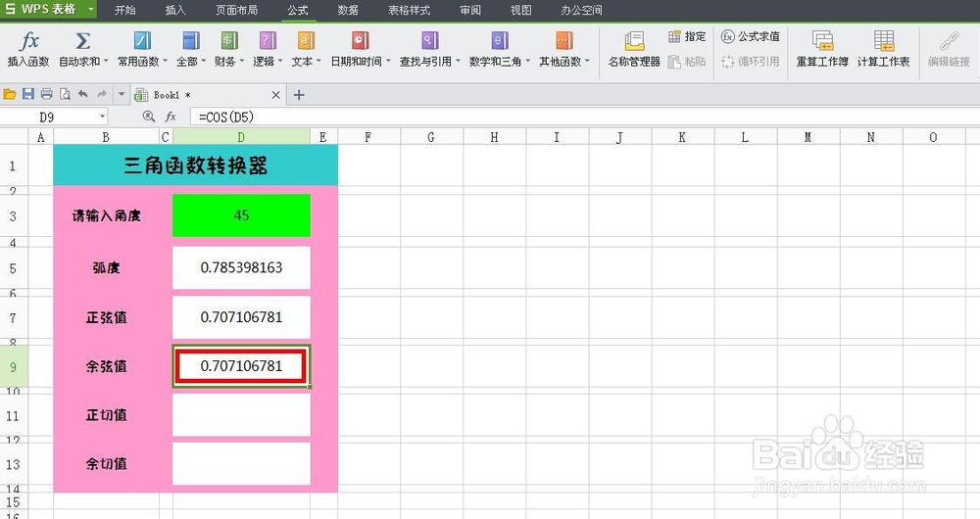This screenshot has height=519, width=980.
Task: Click Define name (指定) button
Action: click(687, 37)
